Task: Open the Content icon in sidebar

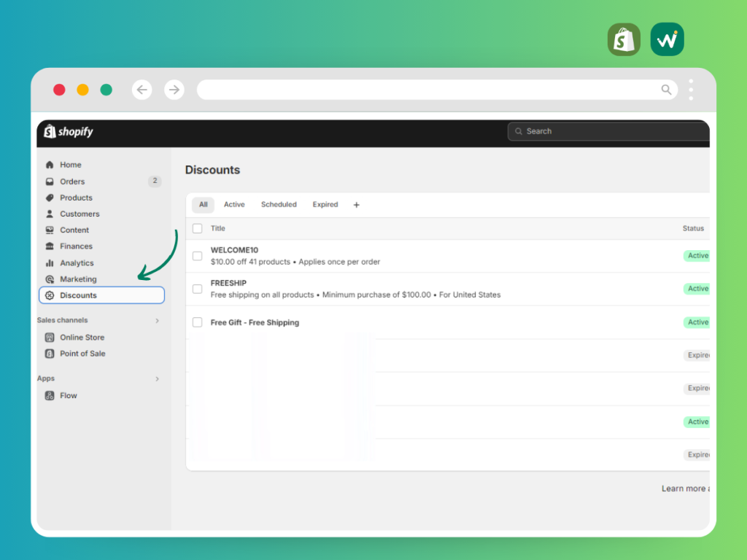Action: click(50, 230)
